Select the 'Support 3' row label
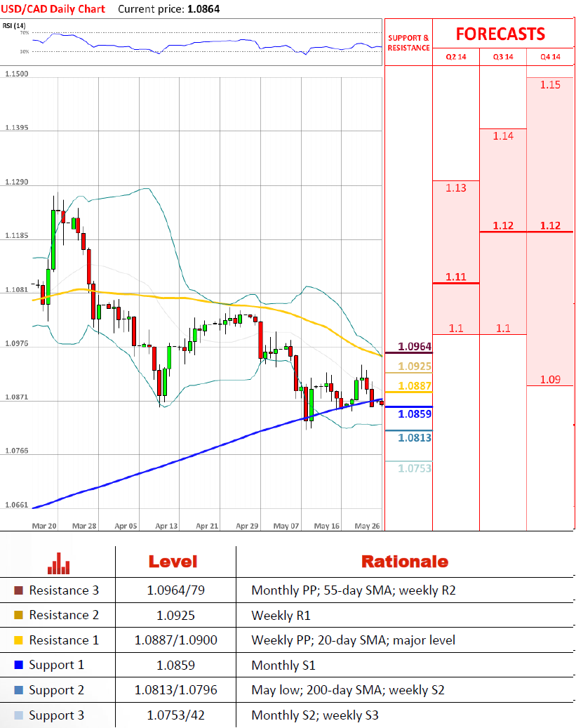576x728 pixels. 57,715
